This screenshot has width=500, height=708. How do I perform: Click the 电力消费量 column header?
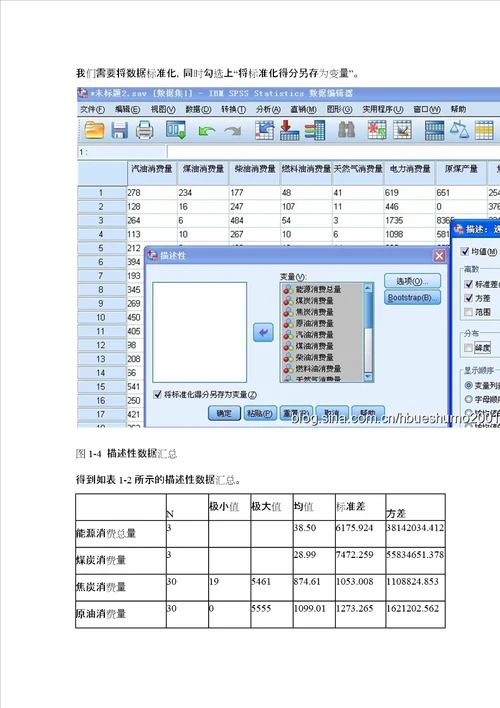[410, 172]
